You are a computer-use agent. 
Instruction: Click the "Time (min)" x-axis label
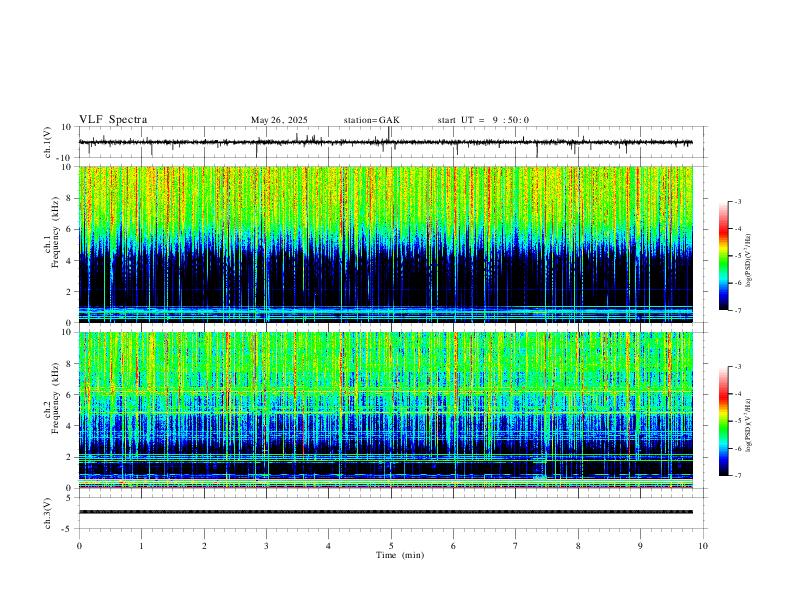tap(400, 555)
